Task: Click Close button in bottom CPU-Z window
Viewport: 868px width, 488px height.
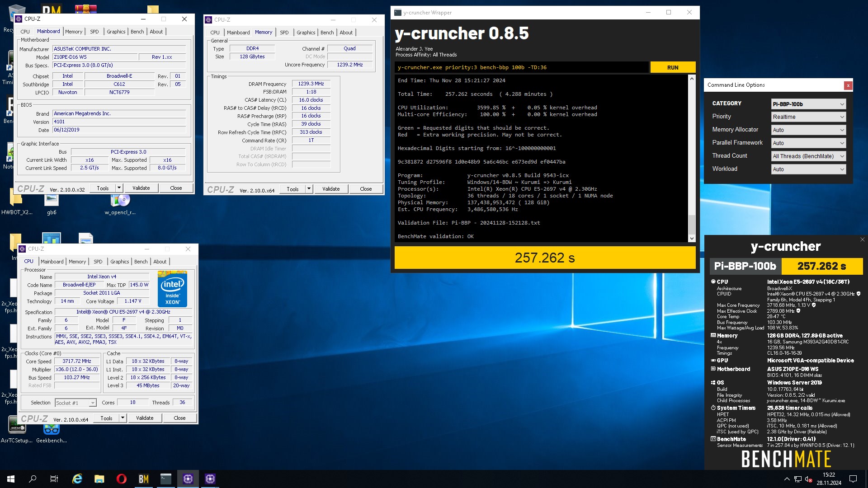Action: pos(179,418)
